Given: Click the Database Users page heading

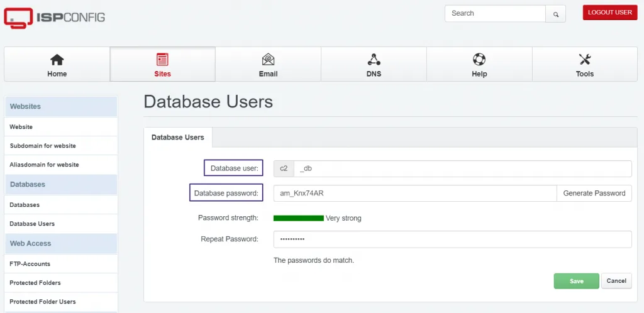Looking at the screenshot, I should [208, 102].
